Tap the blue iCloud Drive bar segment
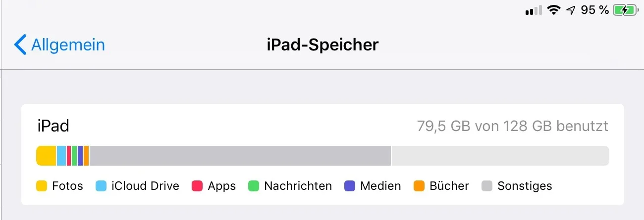Screen dimensions: 644x220 point(61,156)
